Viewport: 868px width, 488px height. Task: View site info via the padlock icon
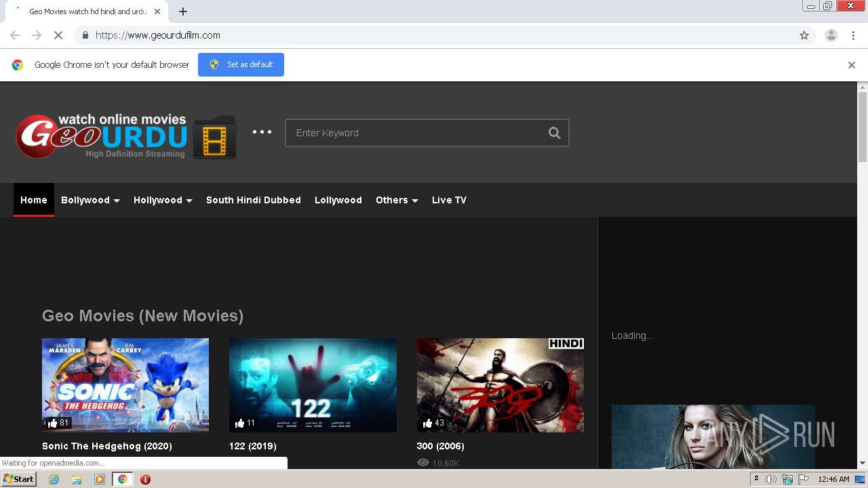(x=85, y=35)
